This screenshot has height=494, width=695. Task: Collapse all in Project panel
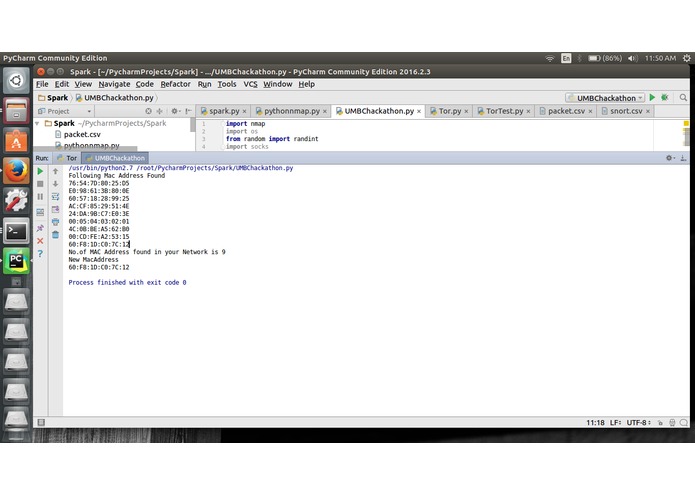click(x=160, y=111)
